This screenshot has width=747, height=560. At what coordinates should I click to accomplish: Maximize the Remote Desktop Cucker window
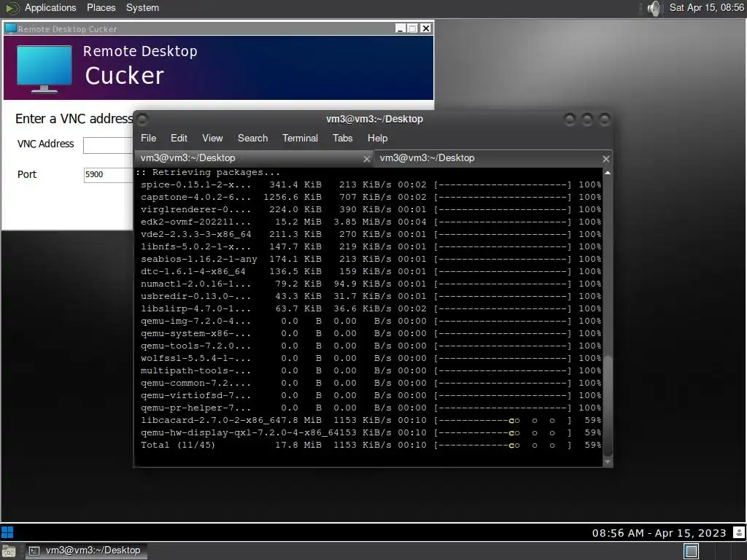click(413, 28)
